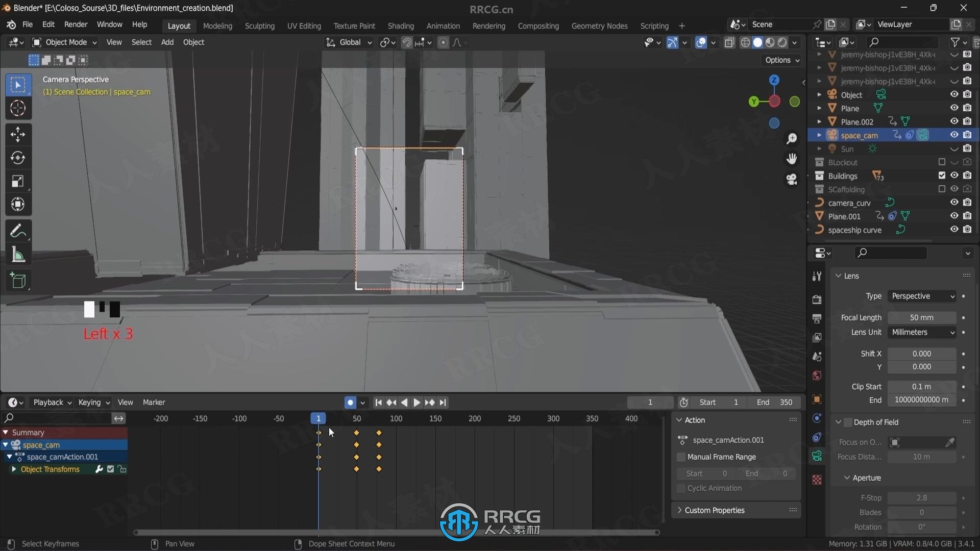Enable Depth of Field checkbox
980x551 pixels.
coord(848,422)
